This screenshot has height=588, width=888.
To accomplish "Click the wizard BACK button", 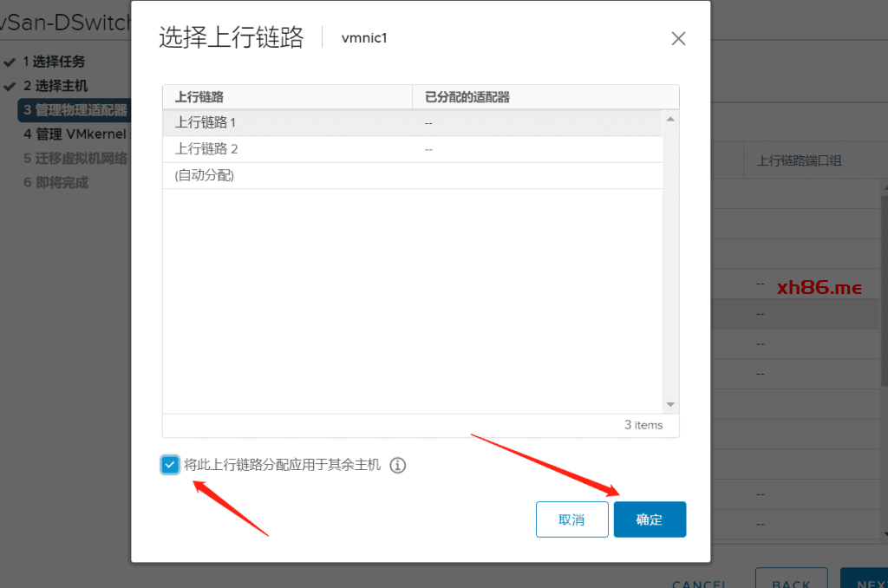I will (x=791, y=578).
